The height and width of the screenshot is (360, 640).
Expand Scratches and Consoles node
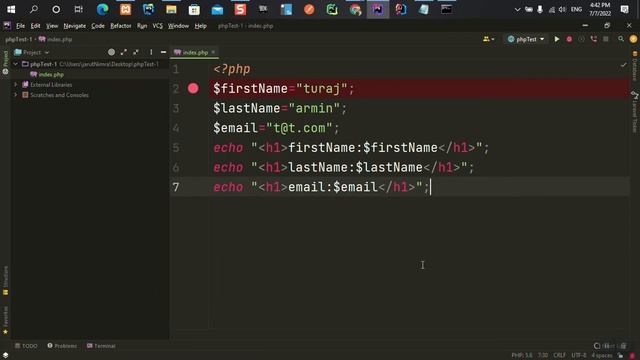point(16,95)
